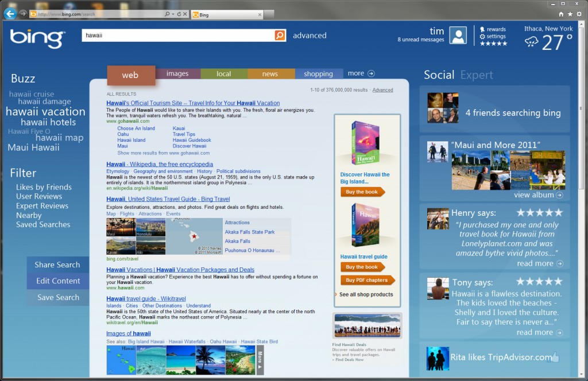Switch to the images tab

pos(178,73)
